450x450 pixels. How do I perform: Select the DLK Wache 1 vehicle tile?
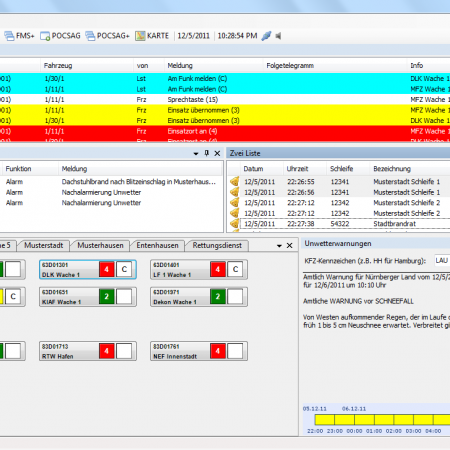click(88, 269)
